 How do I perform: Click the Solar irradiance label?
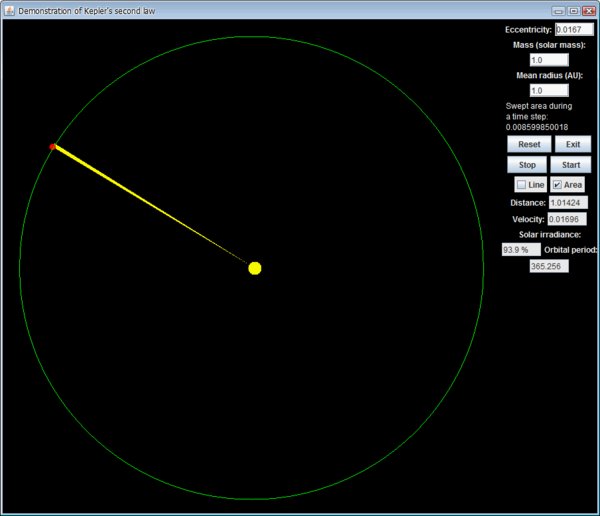click(x=550, y=234)
